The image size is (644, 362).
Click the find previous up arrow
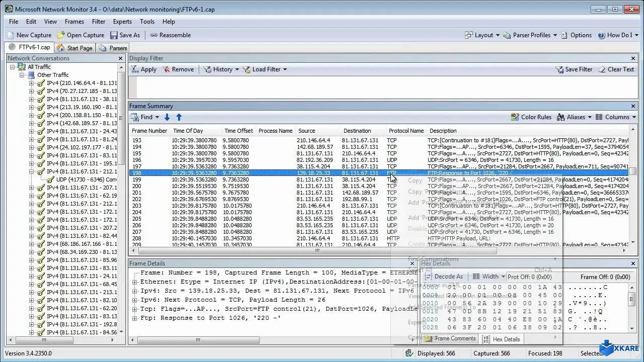(x=179, y=117)
